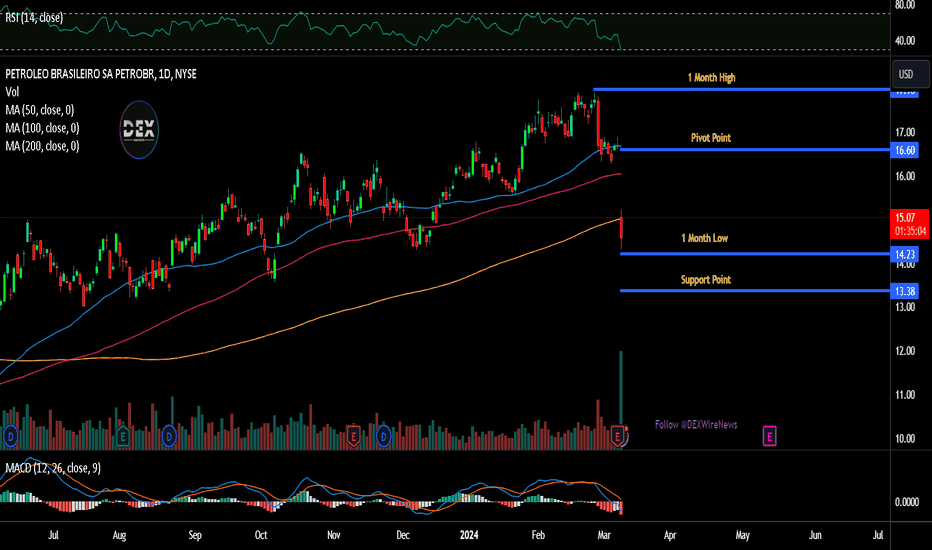Click the 01:35:04 bar countdown timer
This screenshot has height=550, width=932.
coord(910,231)
